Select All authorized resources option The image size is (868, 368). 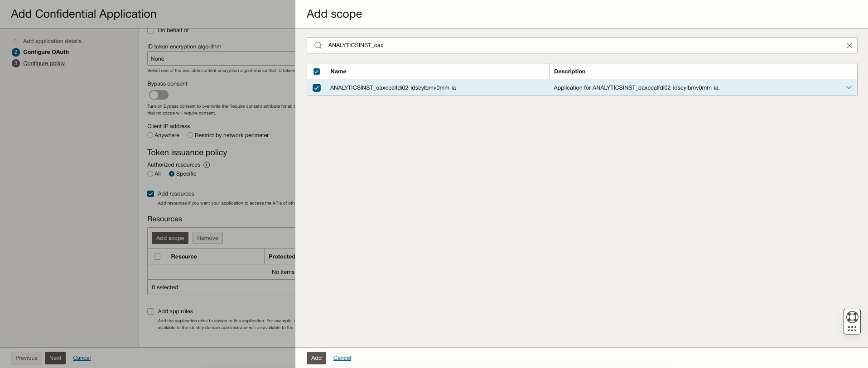tap(150, 174)
